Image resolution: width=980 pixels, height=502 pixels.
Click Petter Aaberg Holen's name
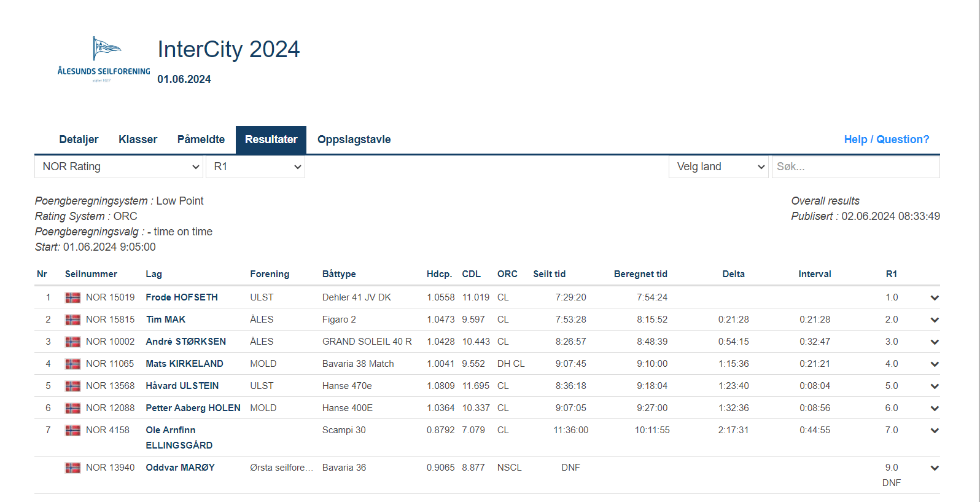[193, 408]
